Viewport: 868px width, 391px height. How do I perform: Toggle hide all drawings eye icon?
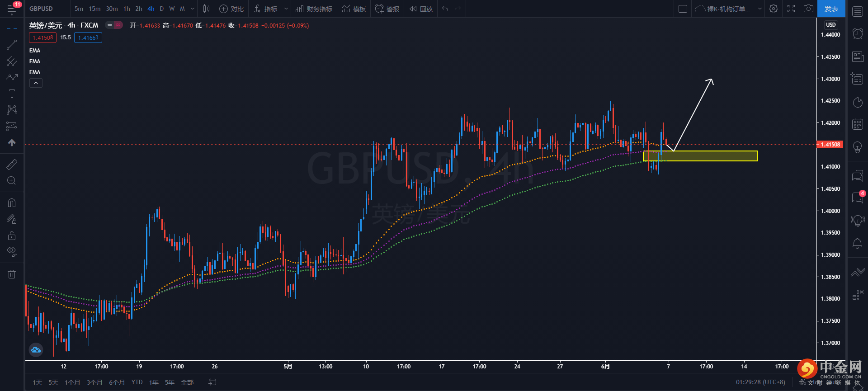coord(12,251)
